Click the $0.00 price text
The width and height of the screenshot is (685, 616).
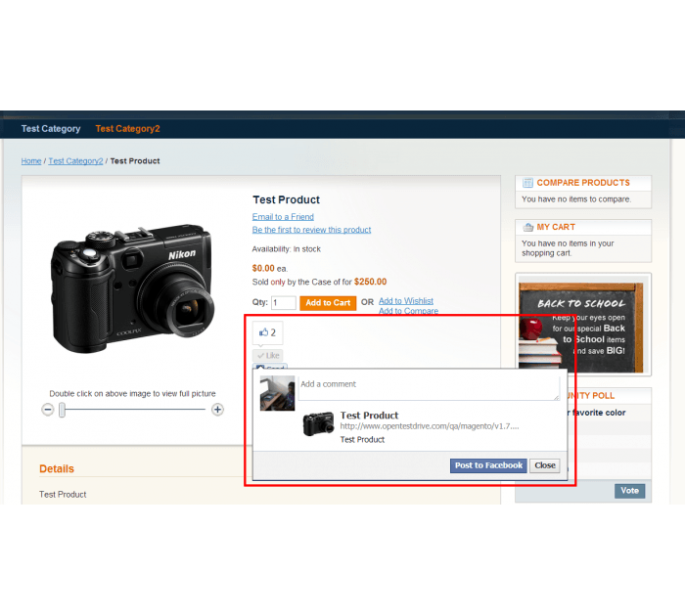(x=263, y=269)
